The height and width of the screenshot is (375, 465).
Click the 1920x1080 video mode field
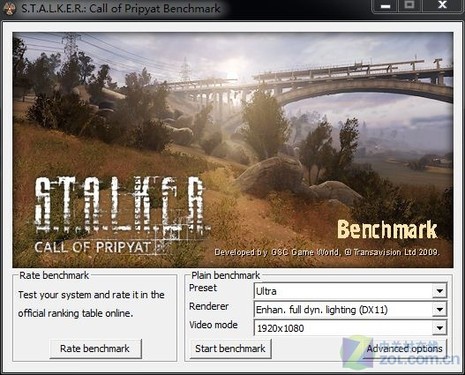tap(350, 328)
